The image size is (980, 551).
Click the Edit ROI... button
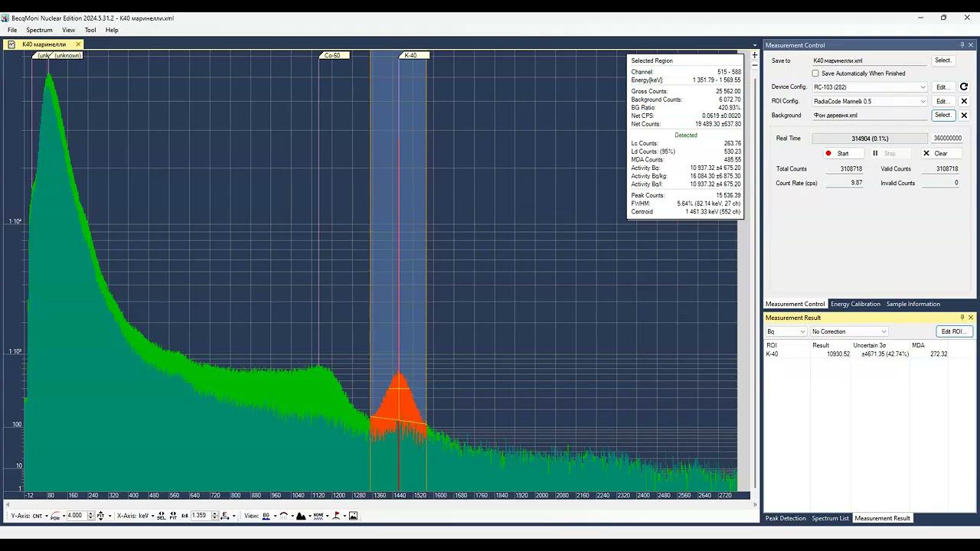coord(955,331)
